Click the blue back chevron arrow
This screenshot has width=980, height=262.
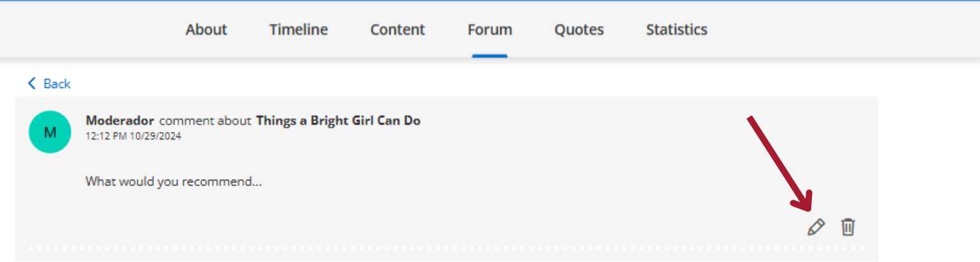32,84
